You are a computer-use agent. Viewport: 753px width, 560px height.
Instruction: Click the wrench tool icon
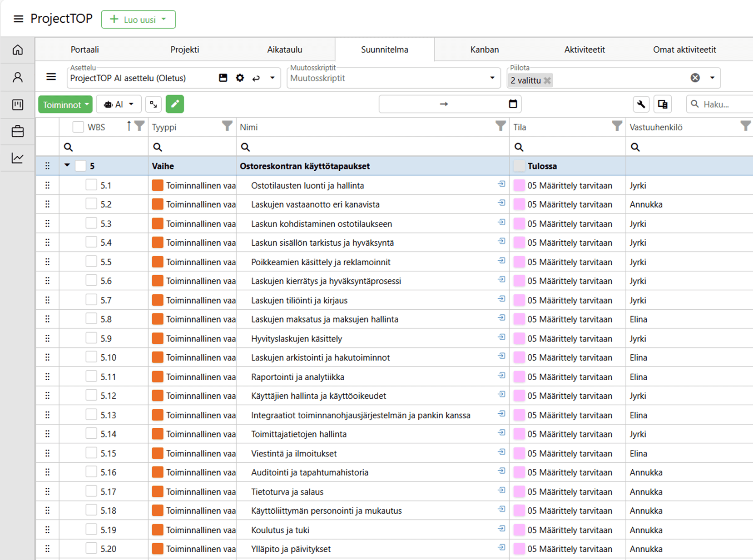[x=641, y=104]
